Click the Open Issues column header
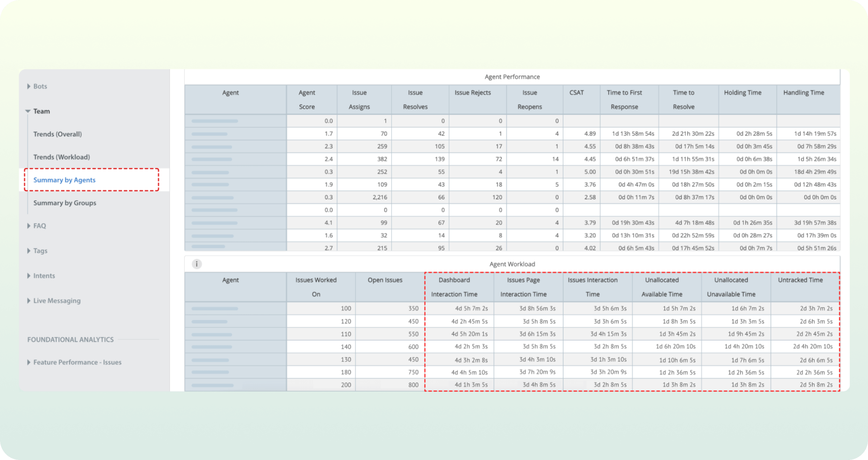The height and width of the screenshot is (460, 868). [385, 280]
